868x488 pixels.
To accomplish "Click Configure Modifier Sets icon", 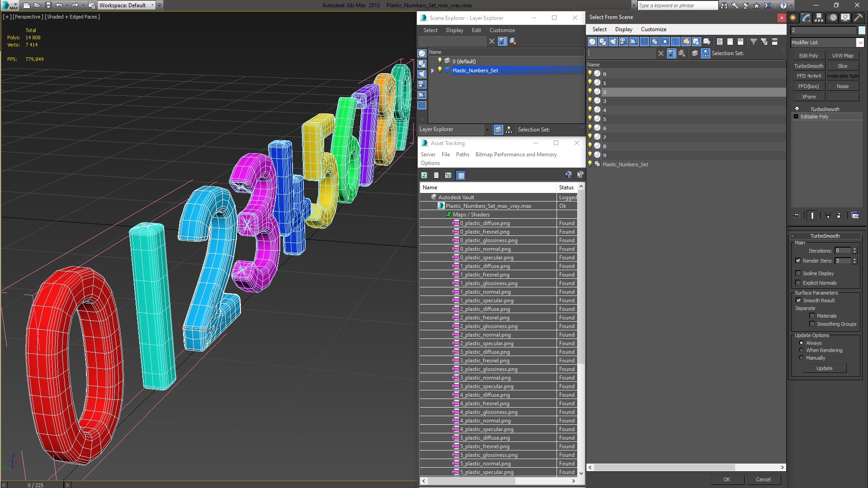I will coord(855,216).
